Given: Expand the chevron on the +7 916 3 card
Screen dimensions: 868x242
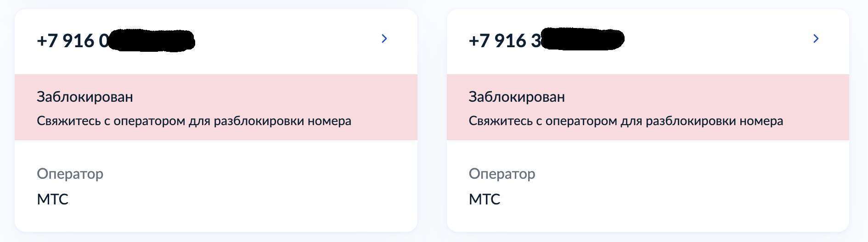Looking at the screenshot, I should 816,39.
